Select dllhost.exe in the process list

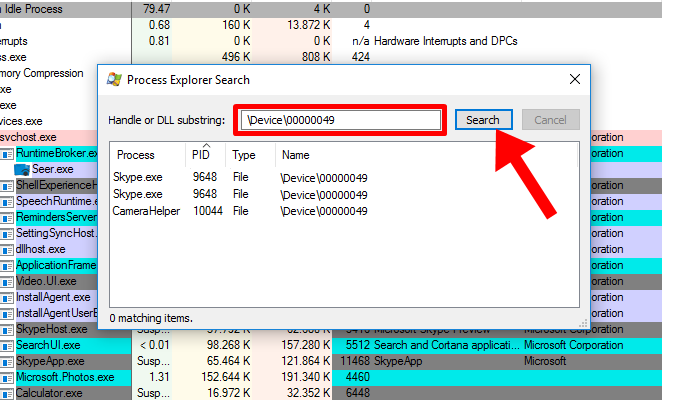41,249
